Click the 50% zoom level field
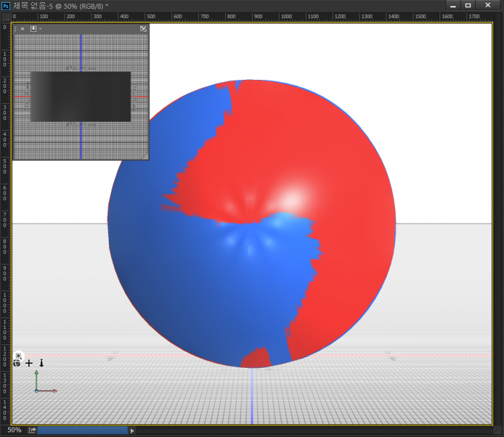Screen dimensions: 504x437 [14, 430]
